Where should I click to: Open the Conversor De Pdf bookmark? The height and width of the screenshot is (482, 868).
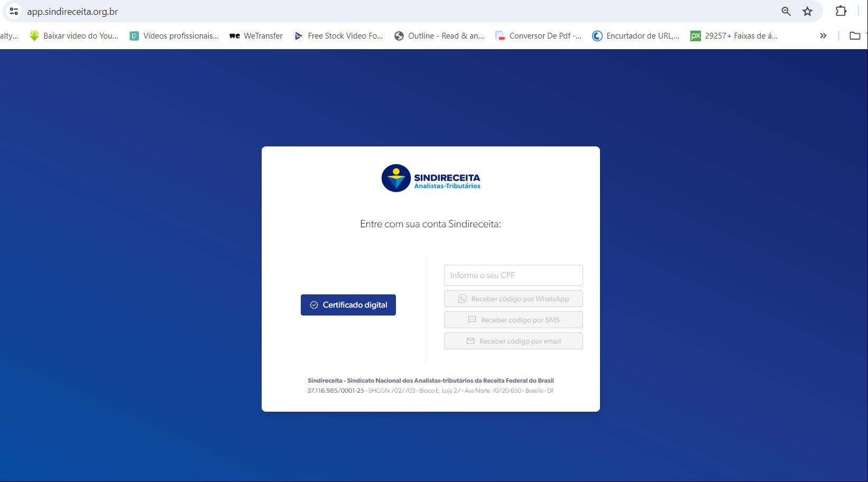pos(538,36)
